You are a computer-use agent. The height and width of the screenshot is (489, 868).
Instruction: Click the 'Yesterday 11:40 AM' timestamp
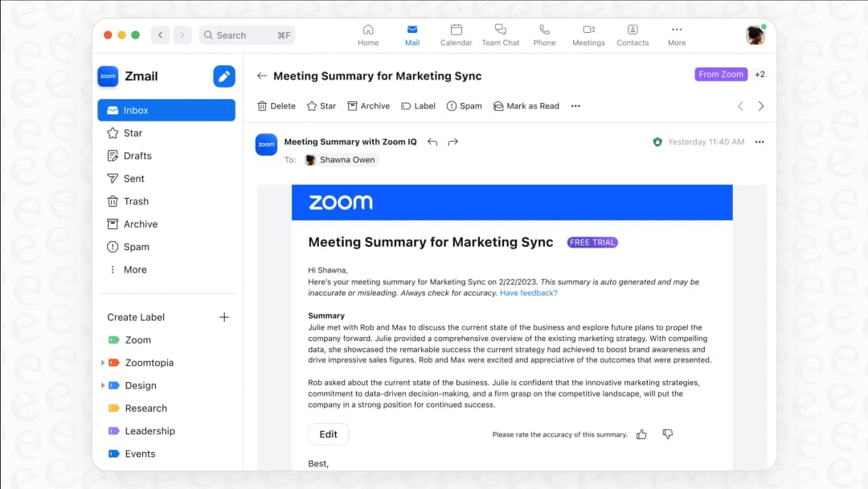coord(706,142)
